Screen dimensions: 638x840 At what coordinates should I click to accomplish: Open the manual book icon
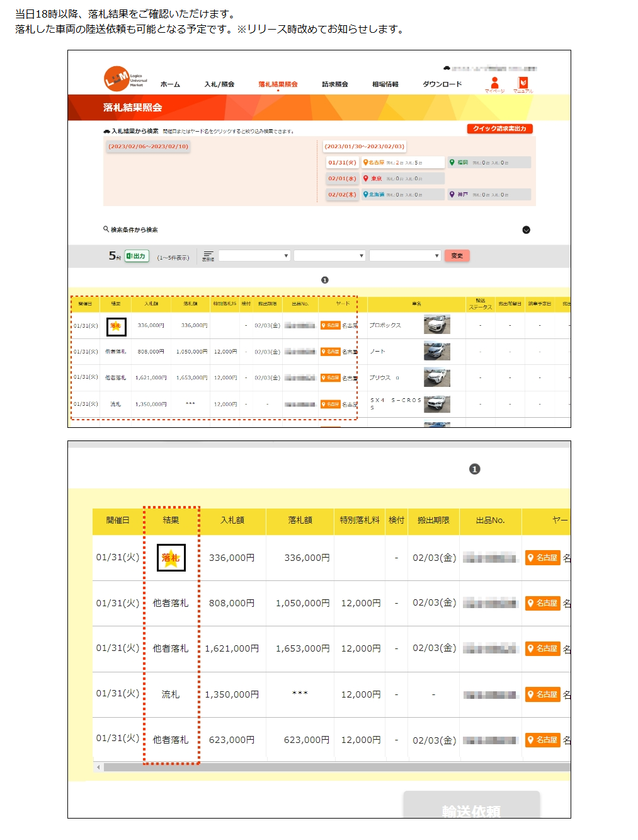tap(523, 83)
